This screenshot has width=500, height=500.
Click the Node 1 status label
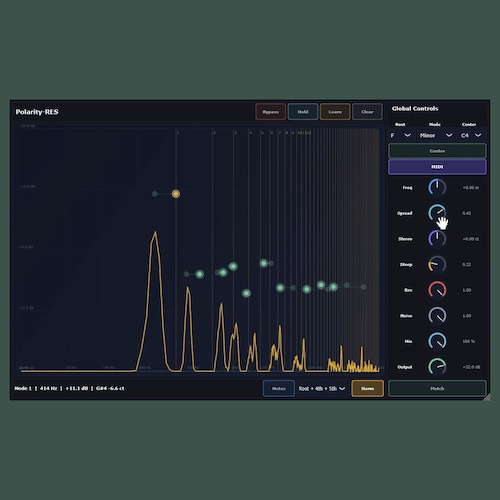23,388
